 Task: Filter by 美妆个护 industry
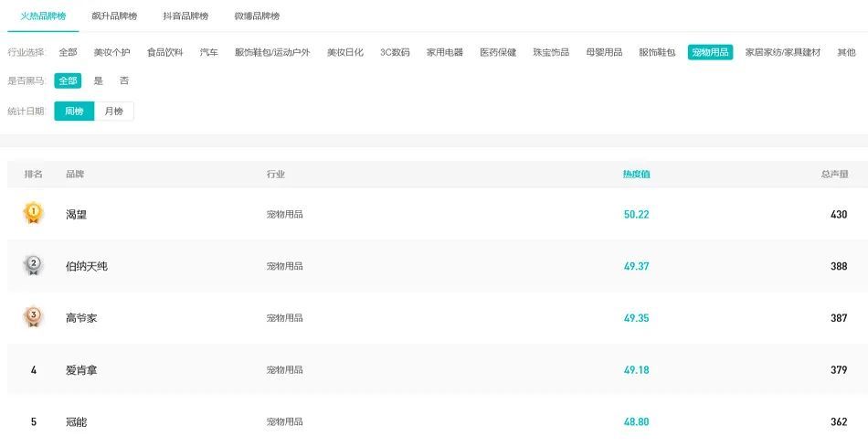111,52
